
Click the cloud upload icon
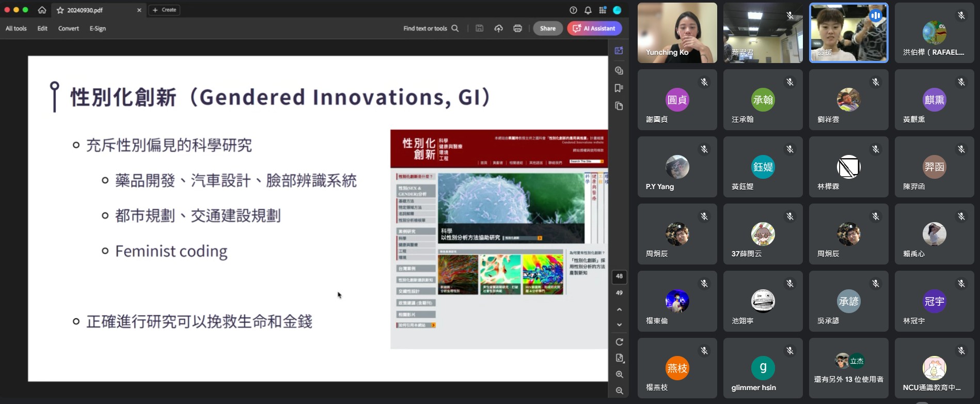(x=498, y=28)
